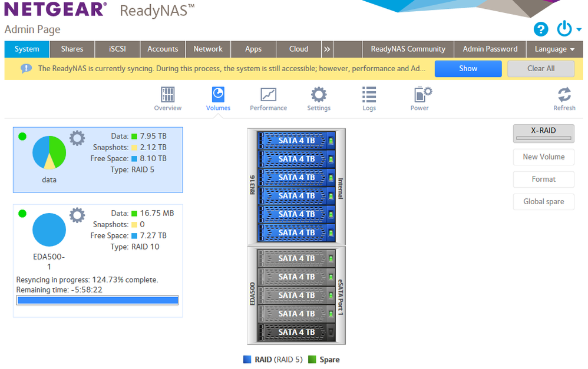Open the help question mark icon
Image resolution: width=588 pixels, height=369 pixels.
click(541, 29)
